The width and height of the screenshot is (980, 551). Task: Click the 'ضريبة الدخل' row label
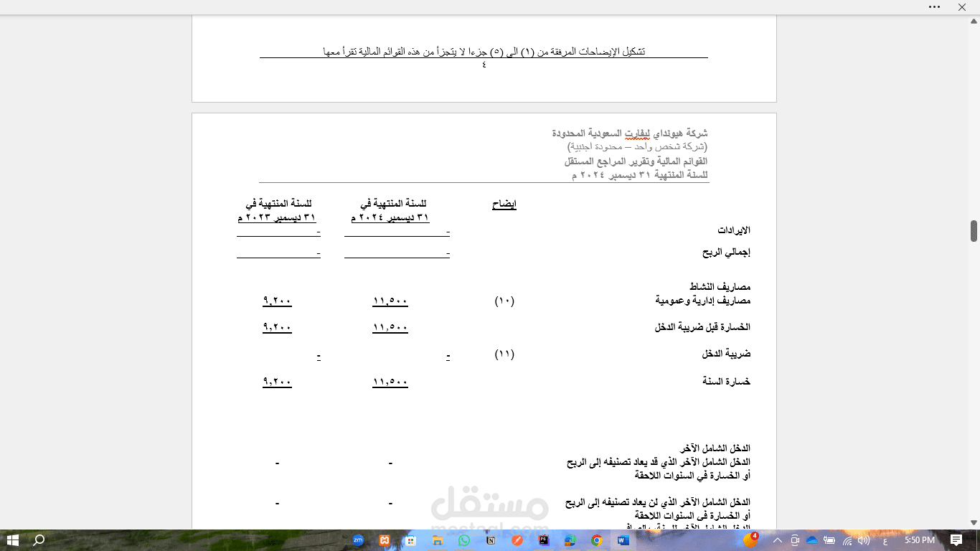(x=726, y=354)
